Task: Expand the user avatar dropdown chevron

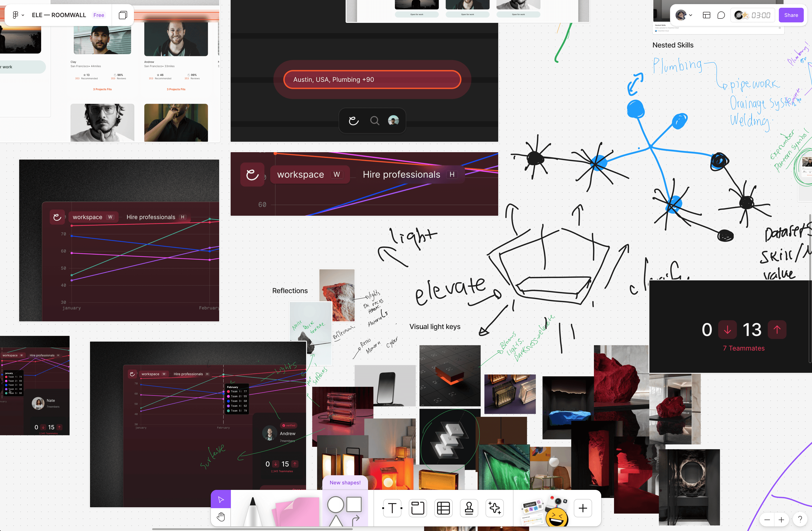Action: tap(691, 15)
